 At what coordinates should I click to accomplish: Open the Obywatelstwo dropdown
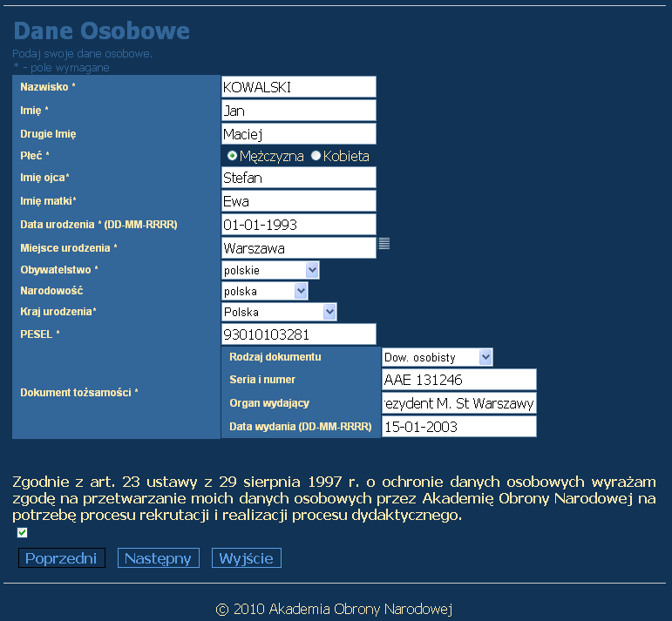tap(270, 270)
